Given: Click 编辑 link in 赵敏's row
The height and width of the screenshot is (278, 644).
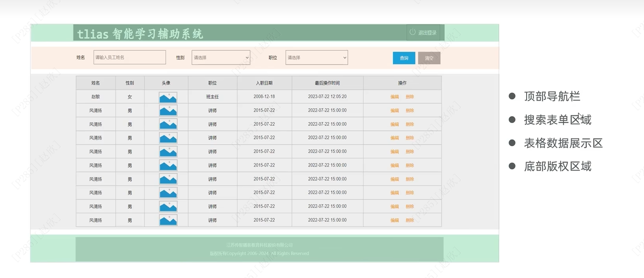Looking at the screenshot, I should click(x=395, y=97).
